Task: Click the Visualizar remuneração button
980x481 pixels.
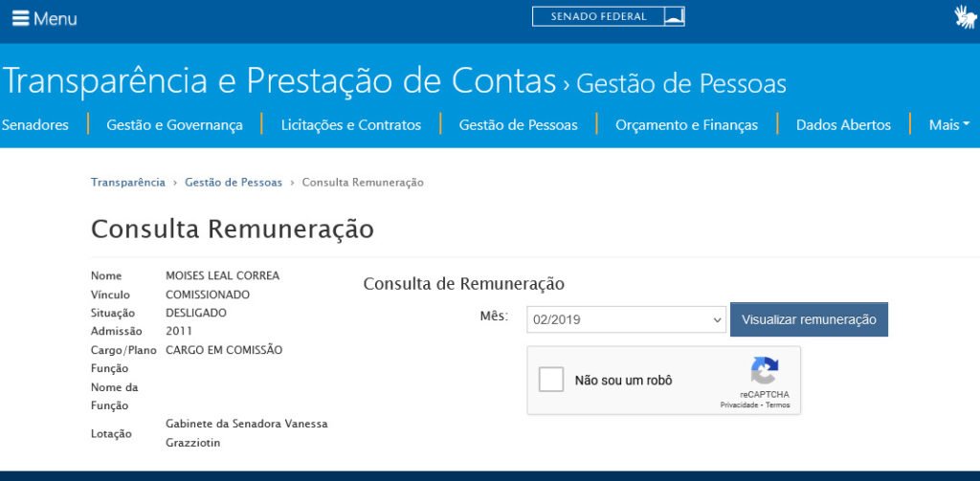Action: click(809, 319)
